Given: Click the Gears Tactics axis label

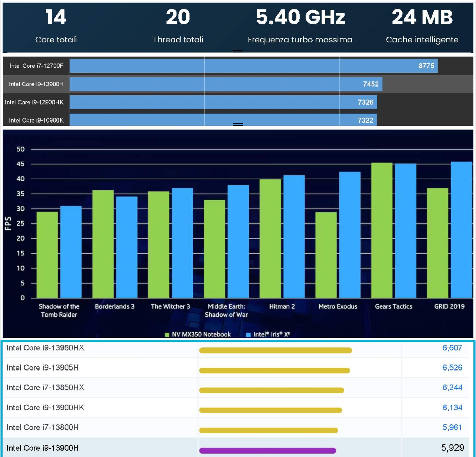Looking at the screenshot, I should pos(393,306).
